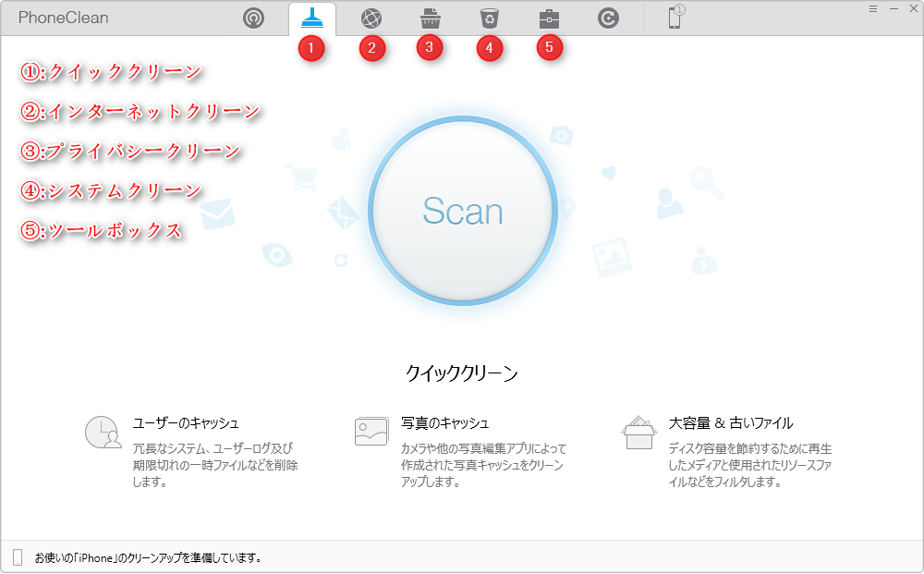The height and width of the screenshot is (574, 924).
Task: Click the description under 大容量 & 古いファイル
Action: (x=750, y=465)
